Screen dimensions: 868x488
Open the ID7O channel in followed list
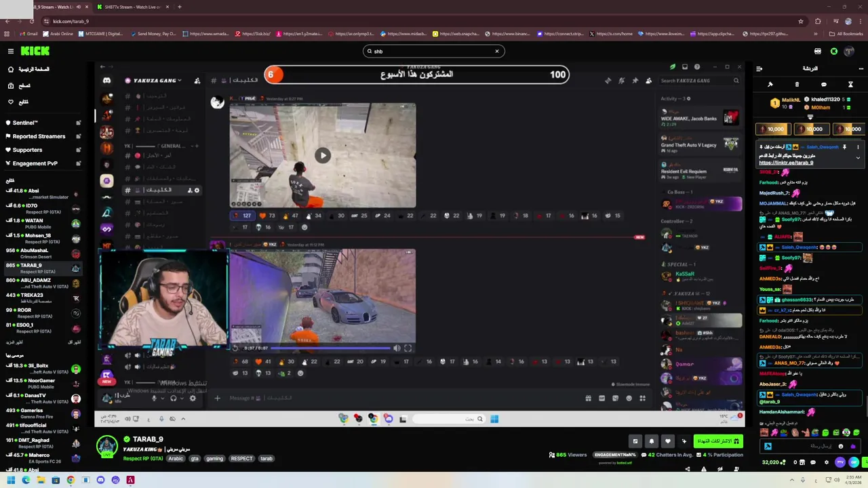[x=42, y=209]
